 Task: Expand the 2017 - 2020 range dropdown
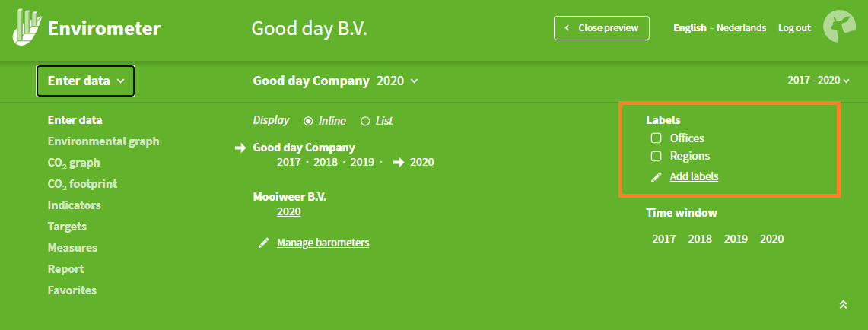point(819,81)
